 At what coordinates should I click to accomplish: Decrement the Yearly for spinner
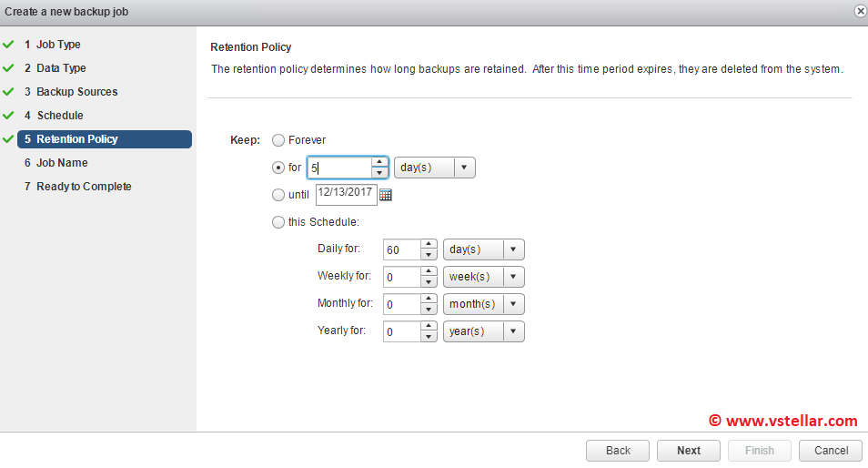[429, 337]
